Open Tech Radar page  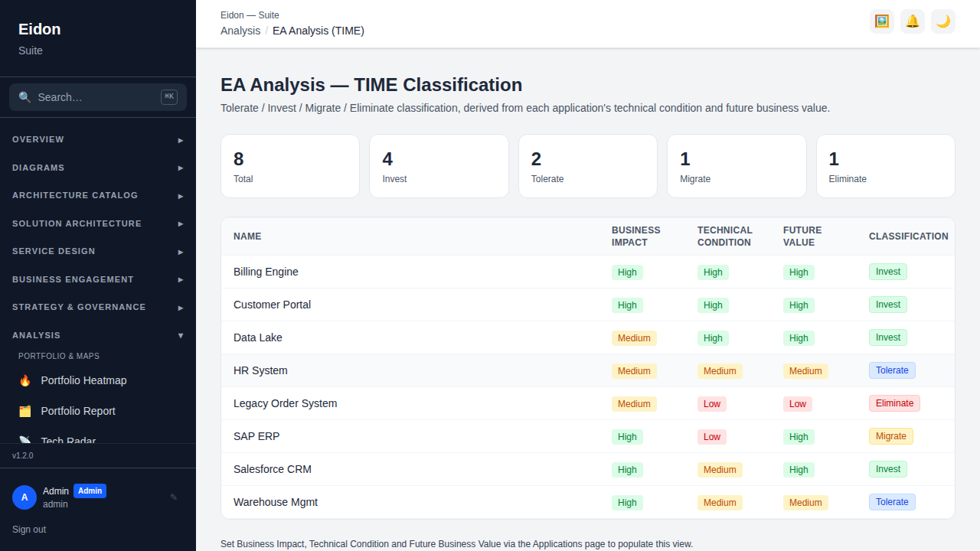[98, 438]
